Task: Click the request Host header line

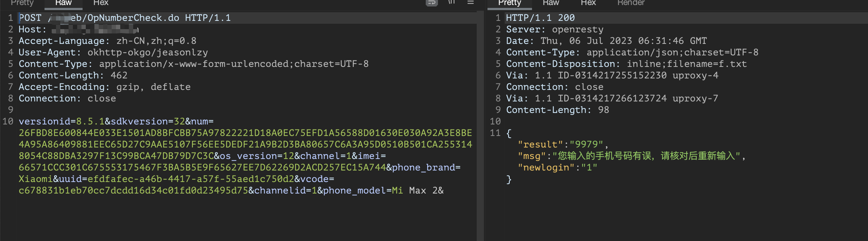Action: [79, 29]
